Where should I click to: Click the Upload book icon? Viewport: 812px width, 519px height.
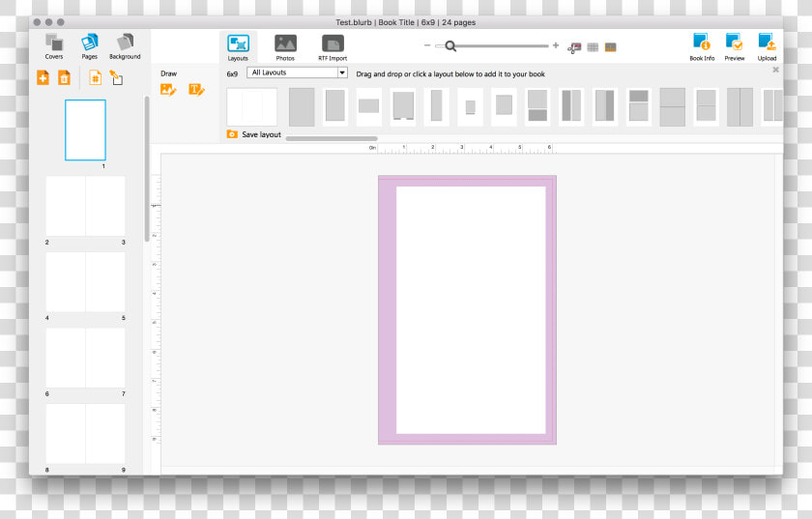tap(767, 47)
